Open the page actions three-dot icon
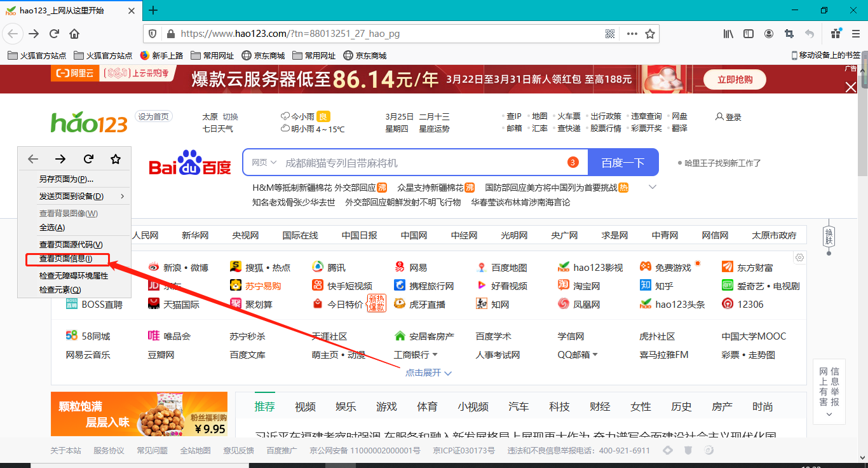 pos(633,34)
